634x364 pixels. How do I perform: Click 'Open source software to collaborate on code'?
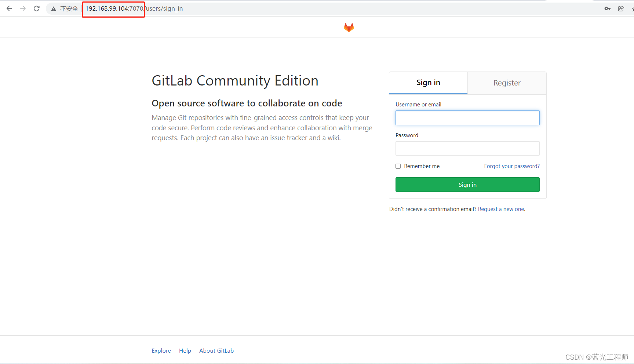pos(247,103)
